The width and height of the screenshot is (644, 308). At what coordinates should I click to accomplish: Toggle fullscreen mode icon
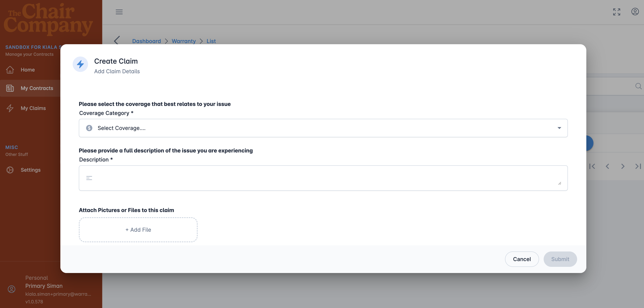coord(617,12)
